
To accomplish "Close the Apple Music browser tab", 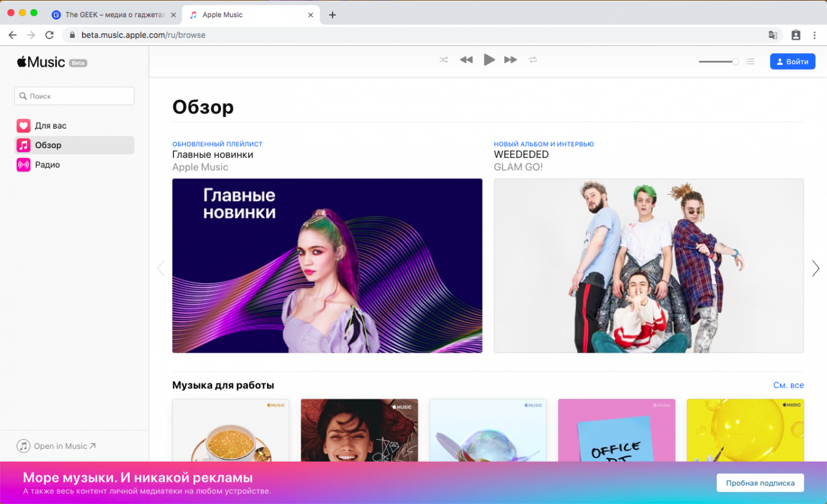I will tap(311, 15).
